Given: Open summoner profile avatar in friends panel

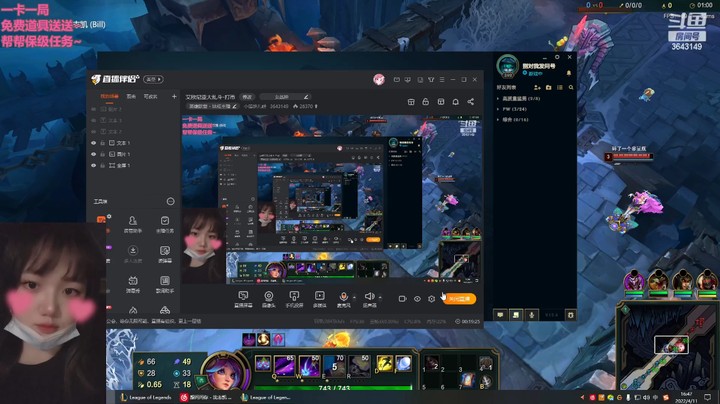Looking at the screenshot, I should click(507, 66).
